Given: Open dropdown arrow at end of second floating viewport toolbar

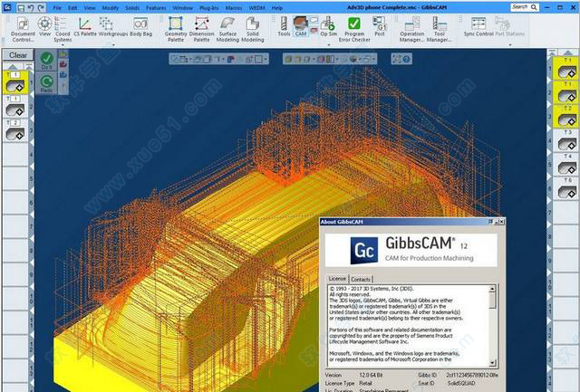Looking at the screenshot, I should click(374, 59).
